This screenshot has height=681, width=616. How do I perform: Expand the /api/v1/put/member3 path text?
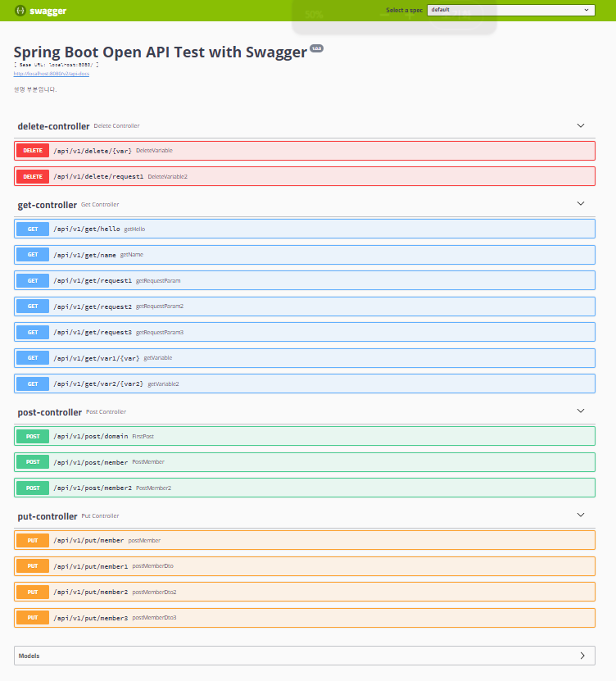pos(91,618)
